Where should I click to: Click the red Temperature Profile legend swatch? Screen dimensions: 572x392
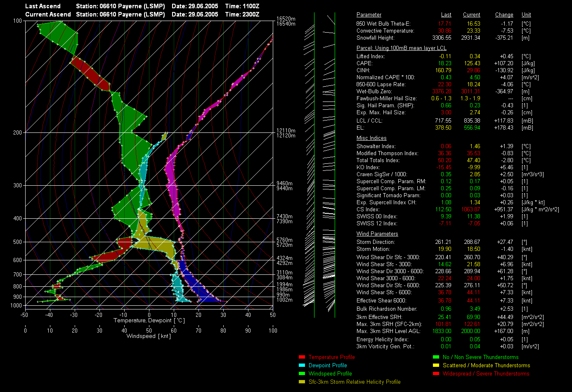(x=302, y=357)
